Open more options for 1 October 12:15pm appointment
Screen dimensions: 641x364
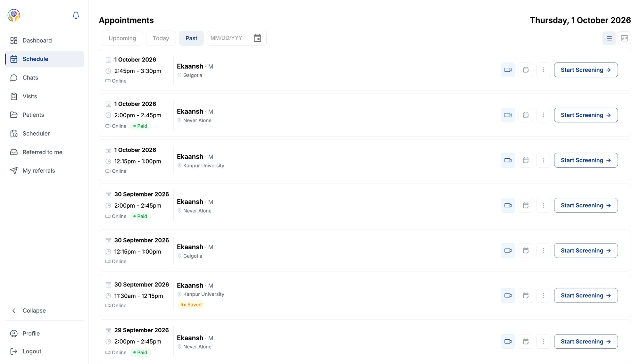[x=544, y=160]
